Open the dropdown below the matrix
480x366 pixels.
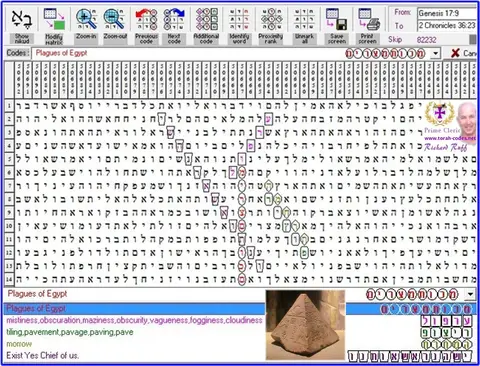470,294
